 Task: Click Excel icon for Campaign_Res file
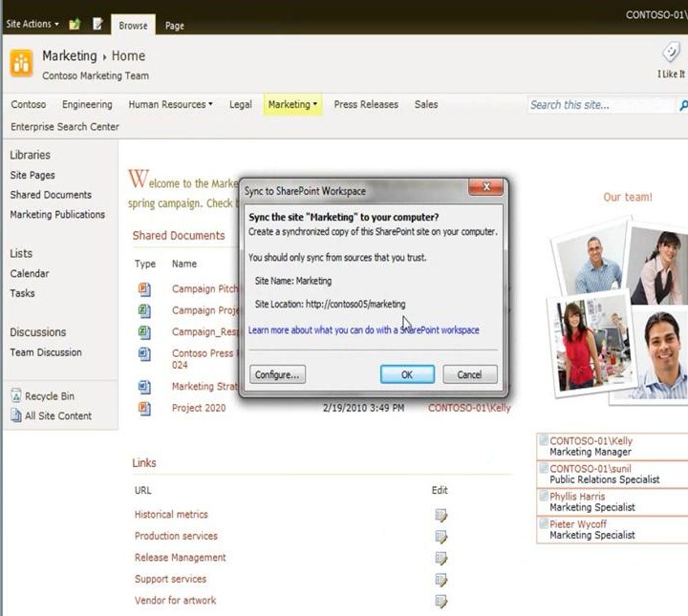[x=144, y=332]
